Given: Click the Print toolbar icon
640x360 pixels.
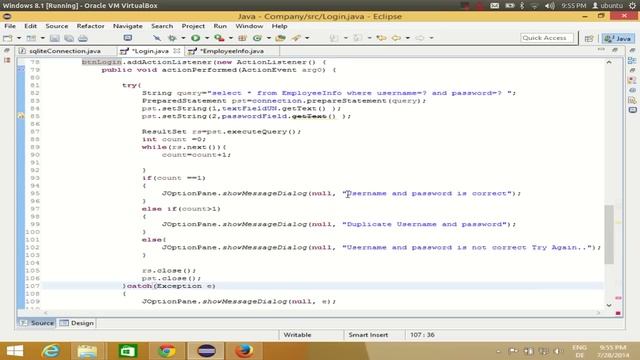Looking at the screenshot, I should [83, 38].
